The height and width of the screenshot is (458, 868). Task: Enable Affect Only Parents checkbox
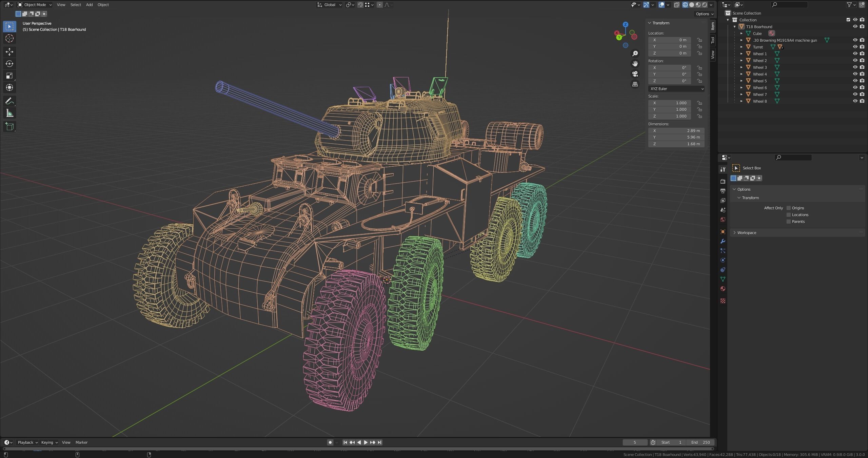pos(789,222)
